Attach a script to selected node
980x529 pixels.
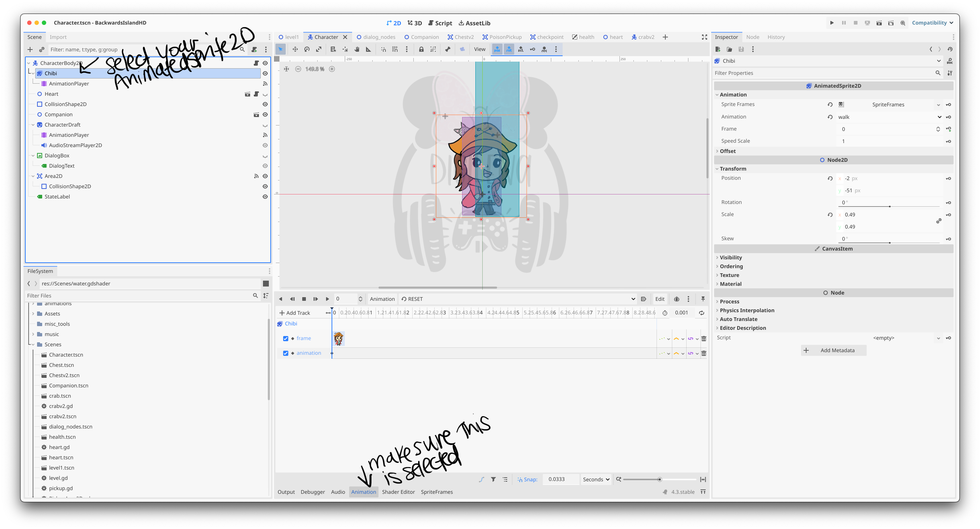(x=254, y=50)
